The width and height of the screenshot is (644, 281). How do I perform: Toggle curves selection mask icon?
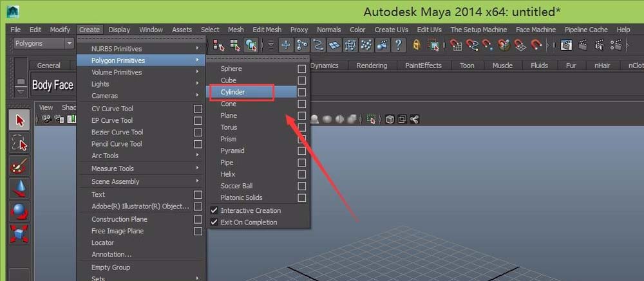[x=317, y=45]
